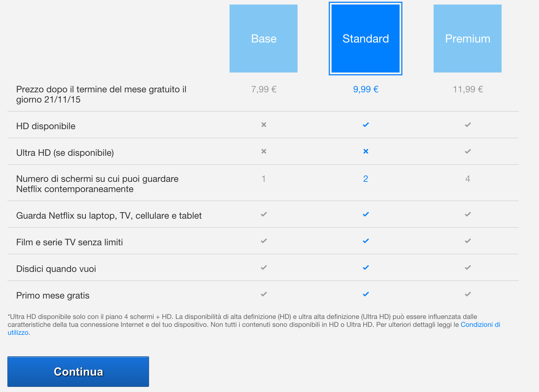This screenshot has height=392, width=539.
Task: Click the Standard price 9,99 €
Action: click(366, 89)
